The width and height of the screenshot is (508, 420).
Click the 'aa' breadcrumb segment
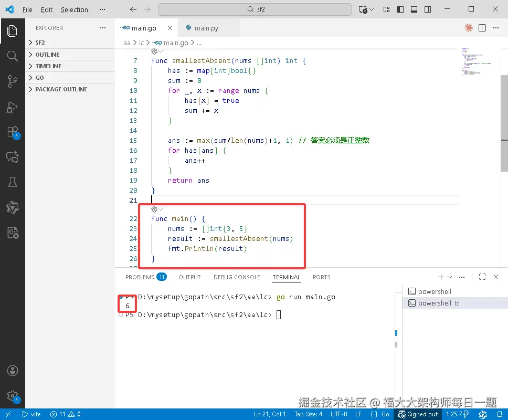(x=127, y=43)
